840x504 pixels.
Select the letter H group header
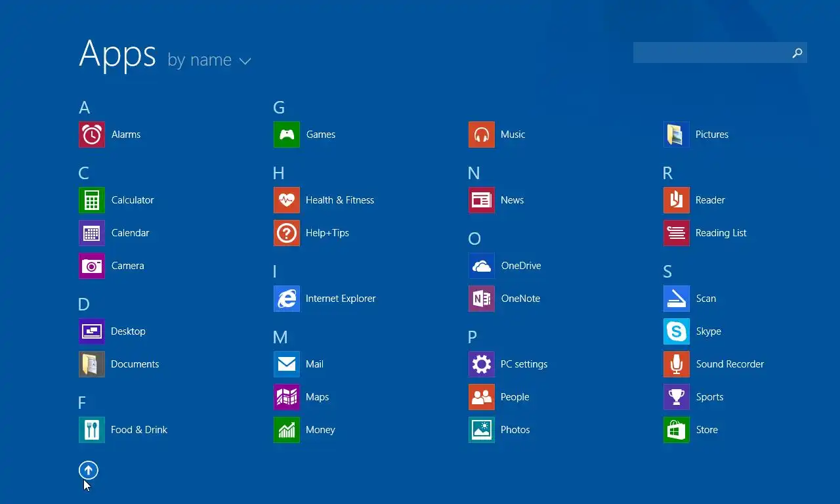(x=279, y=173)
